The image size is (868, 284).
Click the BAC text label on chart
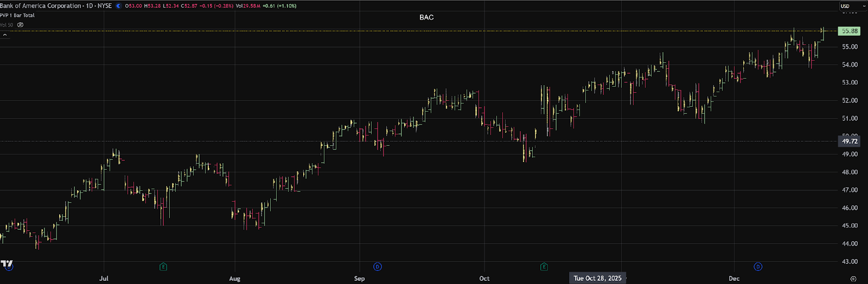coord(426,17)
